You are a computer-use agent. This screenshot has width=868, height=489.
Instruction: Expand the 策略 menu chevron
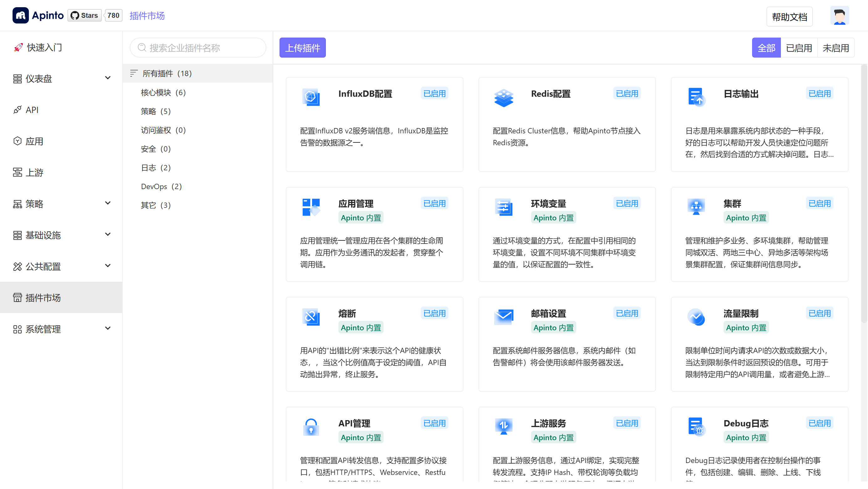tap(108, 203)
